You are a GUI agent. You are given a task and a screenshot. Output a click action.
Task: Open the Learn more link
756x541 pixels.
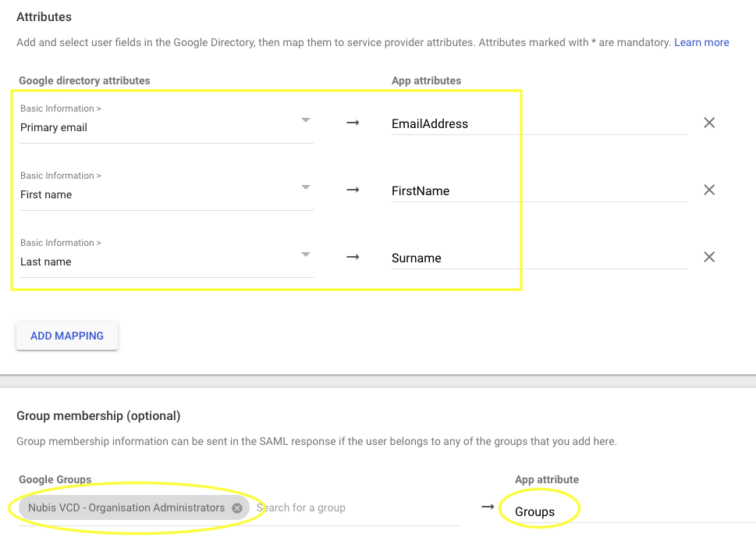tap(701, 42)
